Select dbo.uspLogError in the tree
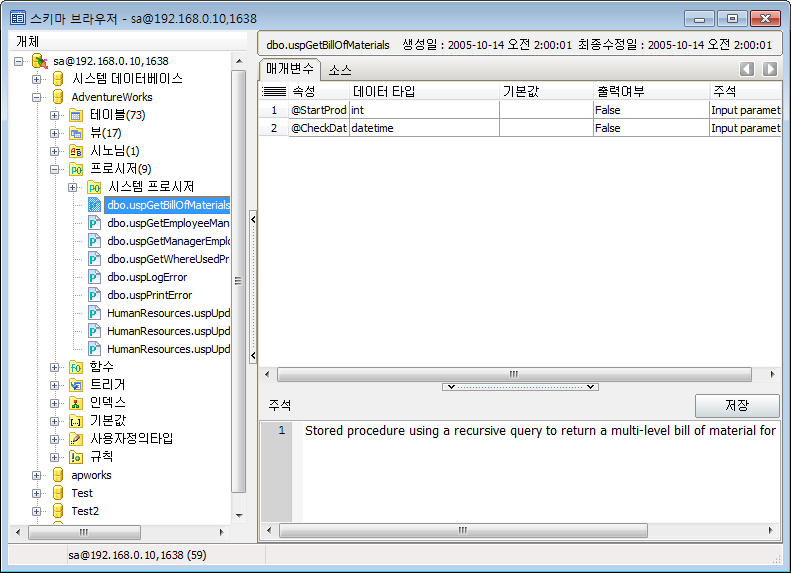The height and width of the screenshot is (573, 791). [147, 277]
